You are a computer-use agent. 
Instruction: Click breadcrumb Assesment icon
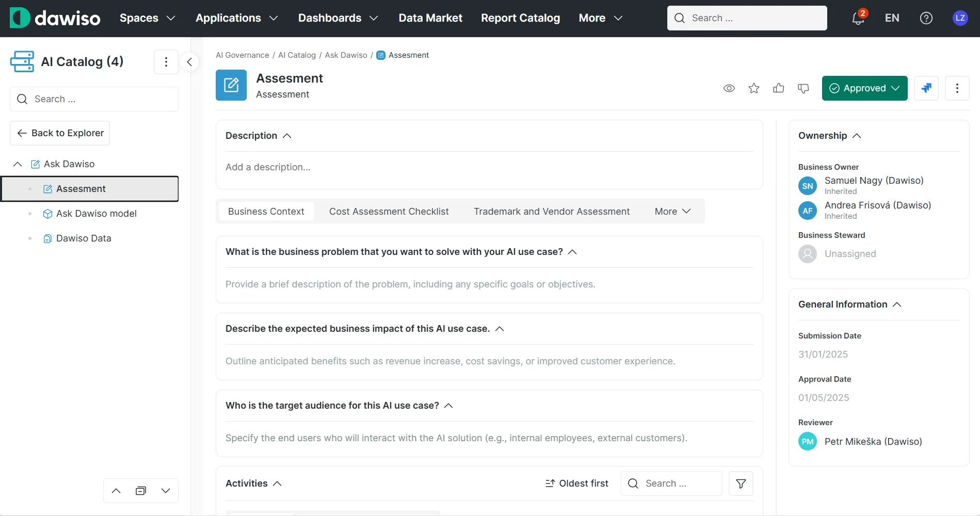381,55
